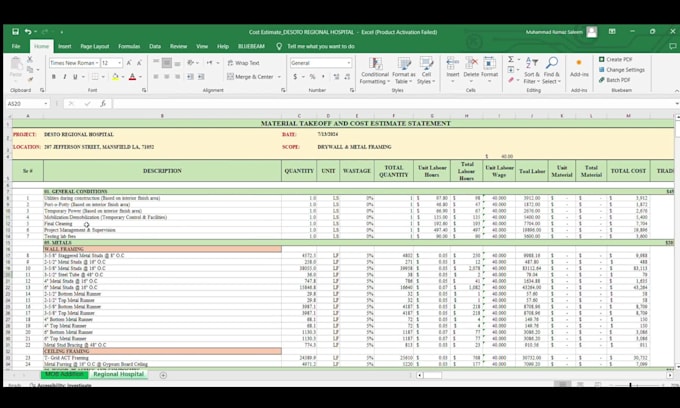Open the General number format dropdown
The height and width of the screenshot is (408, 680).
pyautogui.click(x=349, y=63)
